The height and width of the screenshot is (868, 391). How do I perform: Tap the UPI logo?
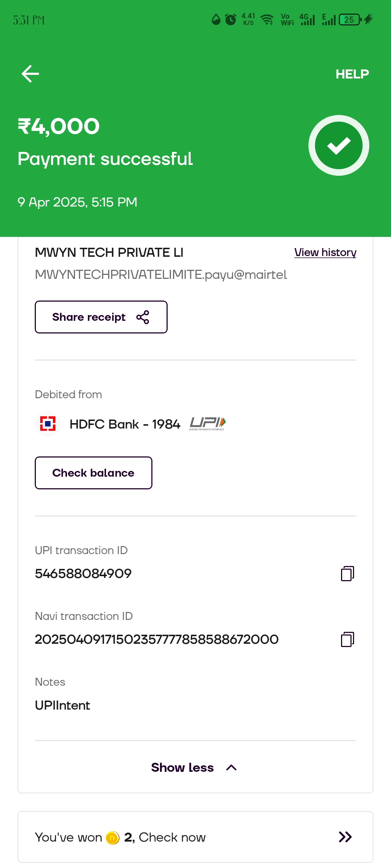(207, 424)
